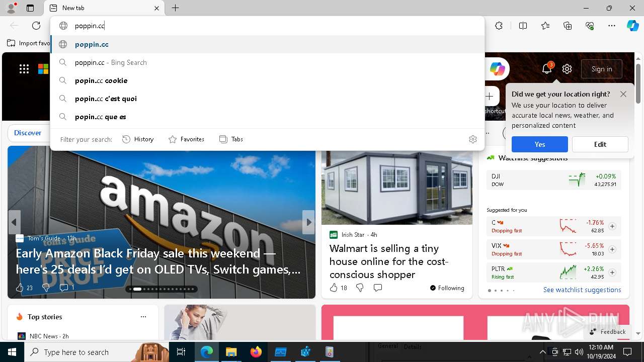Screen dimensions: 644x362
Task: Show next carousel story
Action: [x=308, y=222]
